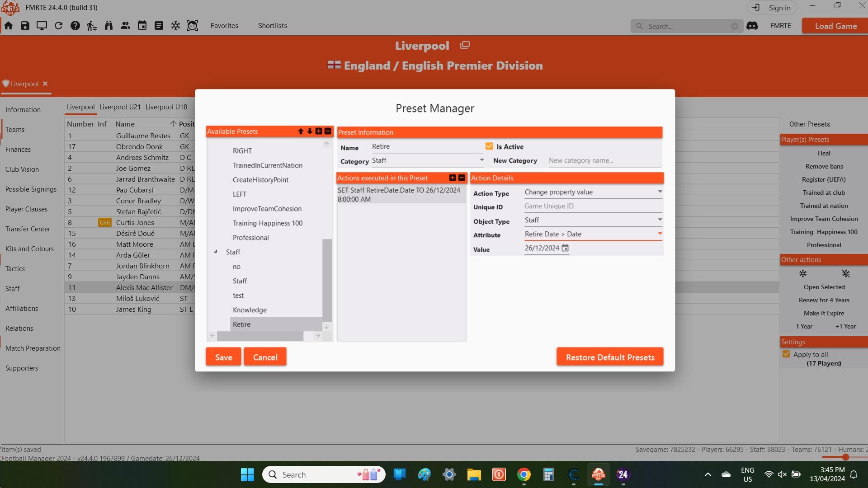This screenshot has height=488, width=868.
Task: Open date picker calendar icon in Value field
Action: point(565,248)
